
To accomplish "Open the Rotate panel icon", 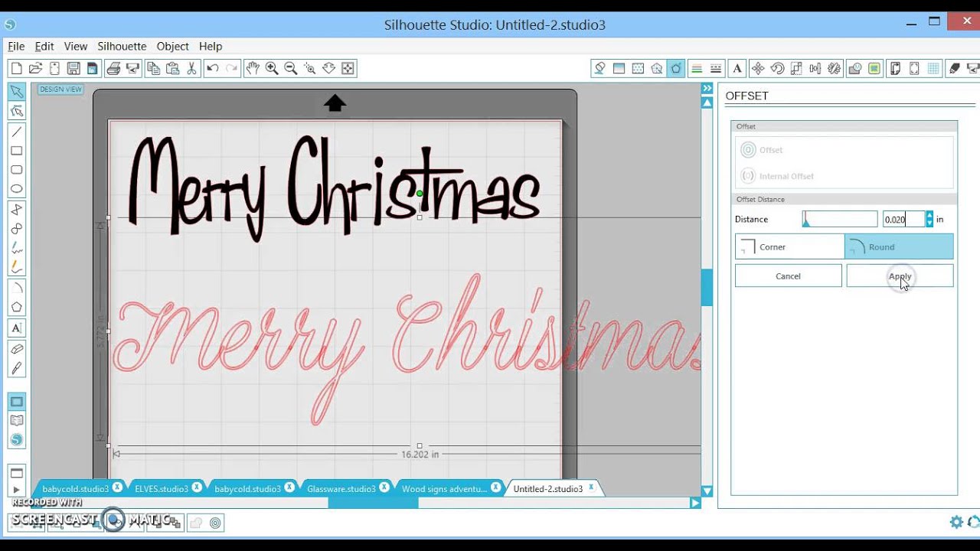I will 777,68.
